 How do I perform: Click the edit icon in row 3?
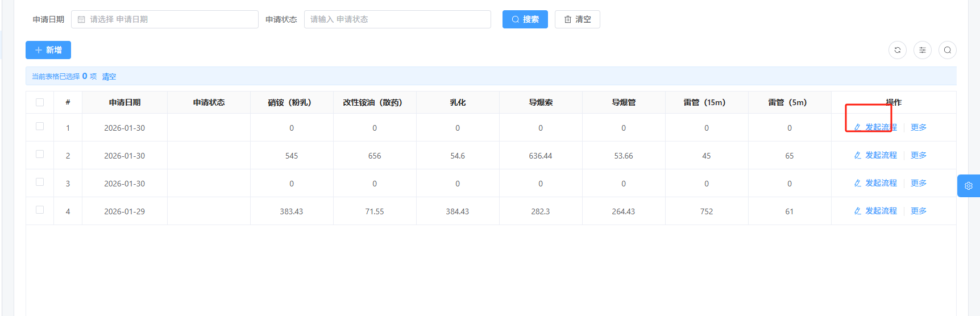tap(857, 183)
